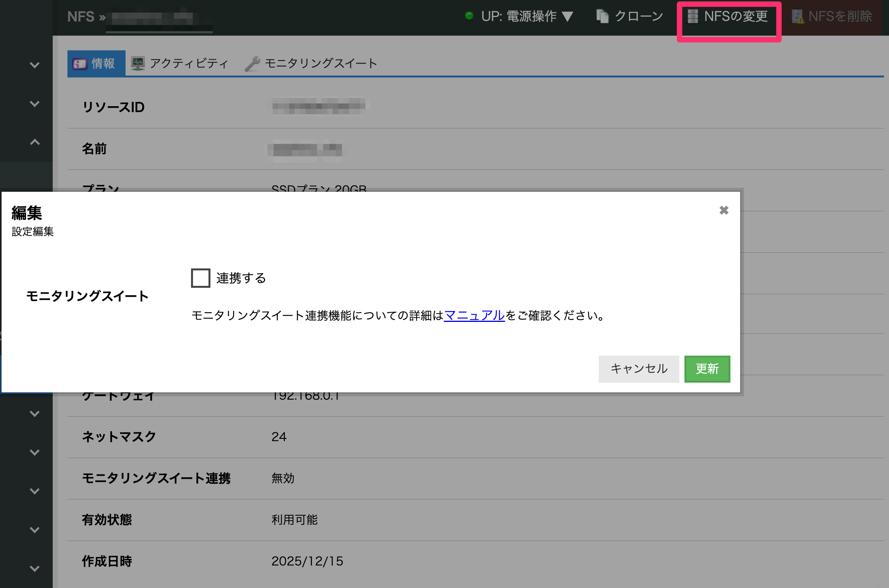The width and height of the screenshot is (889, 588).
Task: Expand the first sidebar chevron section
Action: [x=35, y=65]
